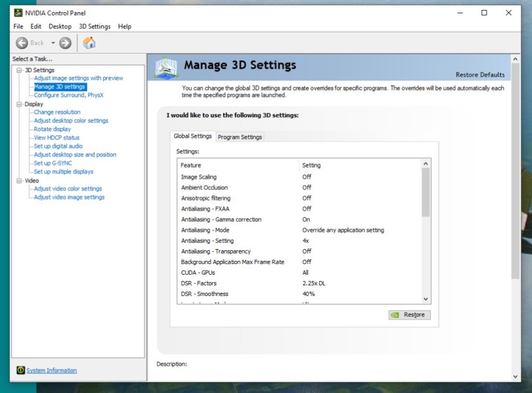Select the DSR - Smoothness 40% value
Viewport: 532px width, 393px height.
(x=309, y=294)
